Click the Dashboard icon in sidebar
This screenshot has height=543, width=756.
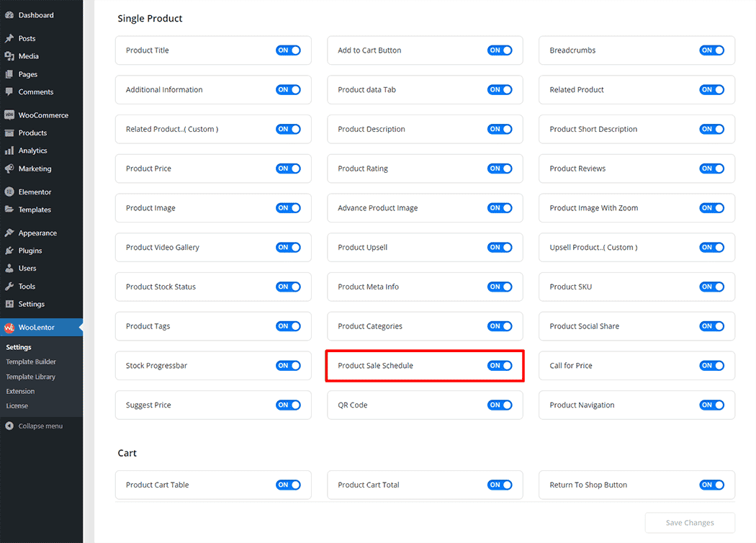point(9,15)
